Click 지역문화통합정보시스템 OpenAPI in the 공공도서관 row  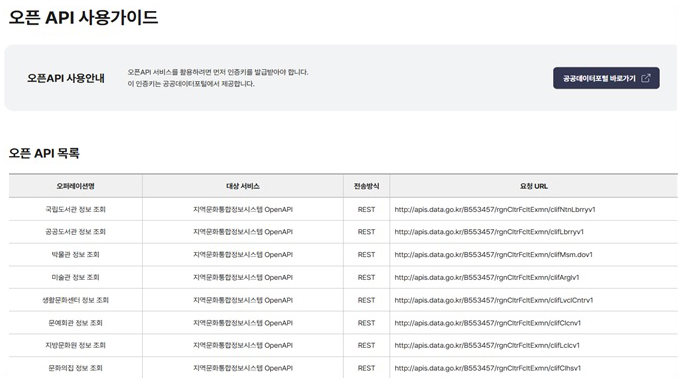click(243, 232)
